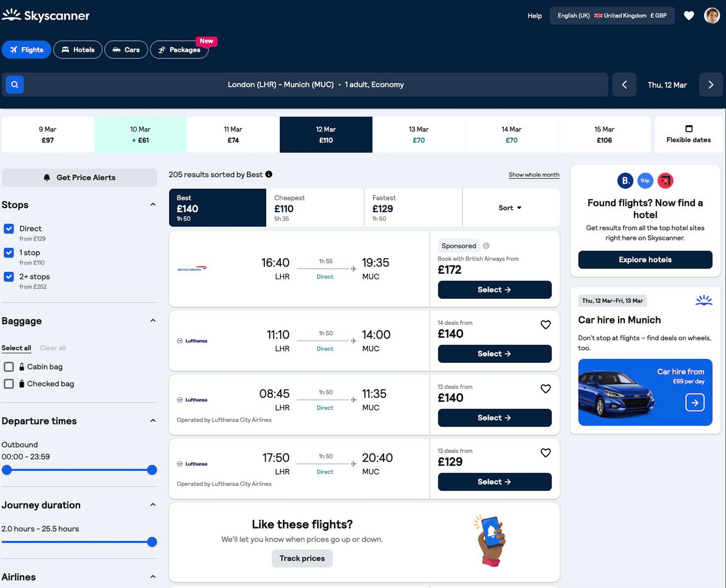Screen dimensions: 726x588
Task: Check the Checked bag option
Action: (x=8, y=384)
